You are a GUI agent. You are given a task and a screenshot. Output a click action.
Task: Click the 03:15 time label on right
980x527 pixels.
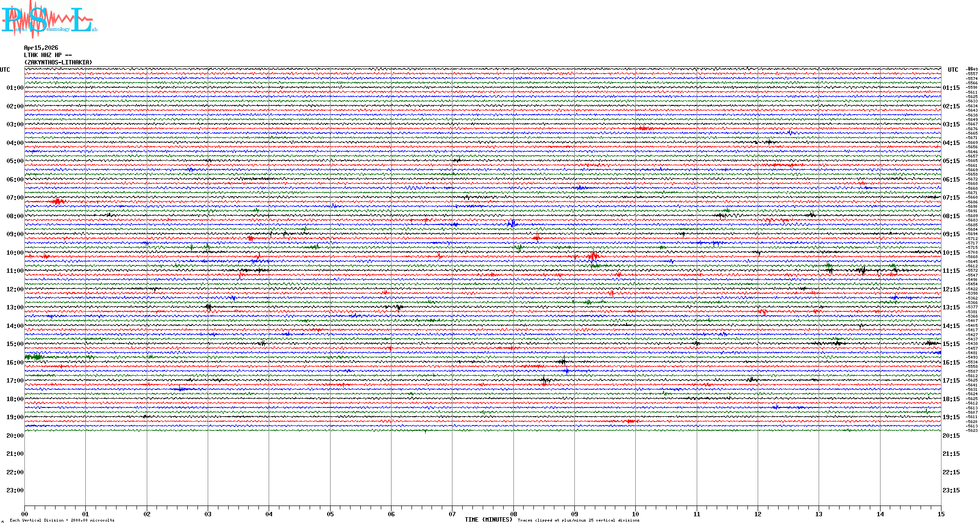(951, 124)
